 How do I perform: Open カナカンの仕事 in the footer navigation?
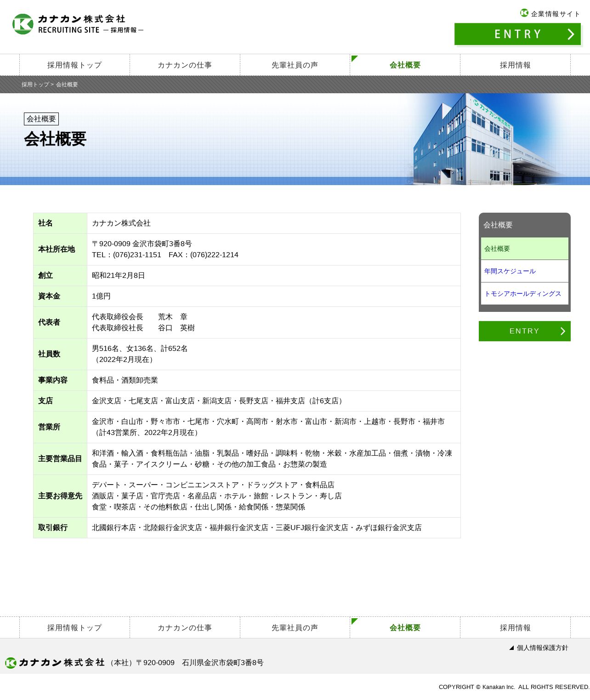coord(185,628)
